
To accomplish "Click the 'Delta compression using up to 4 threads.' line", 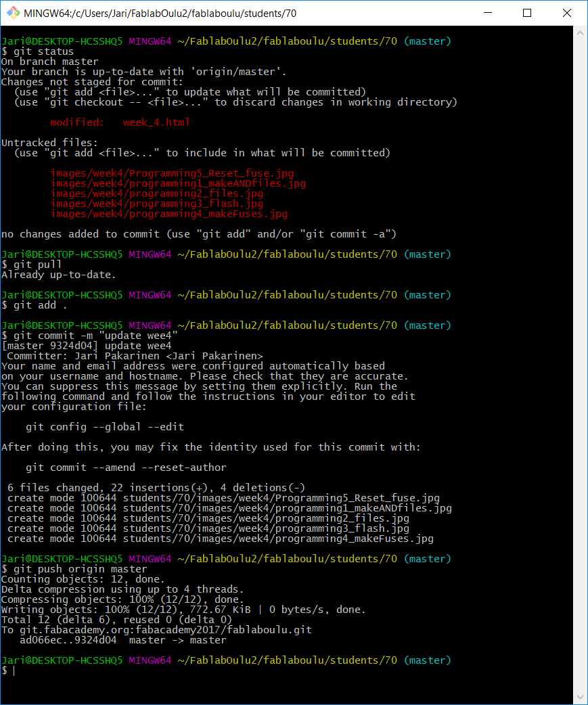I will tap(122, 589).
